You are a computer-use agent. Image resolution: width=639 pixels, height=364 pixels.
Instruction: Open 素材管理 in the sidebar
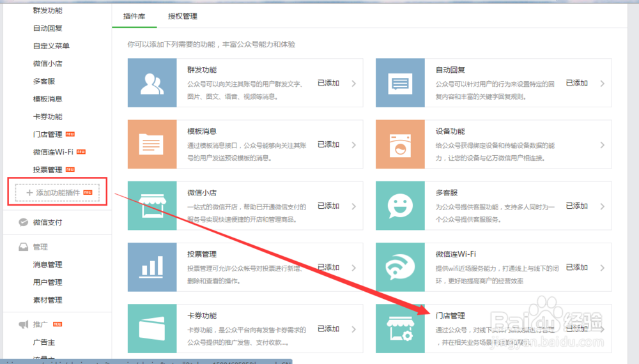pos(48,300)
